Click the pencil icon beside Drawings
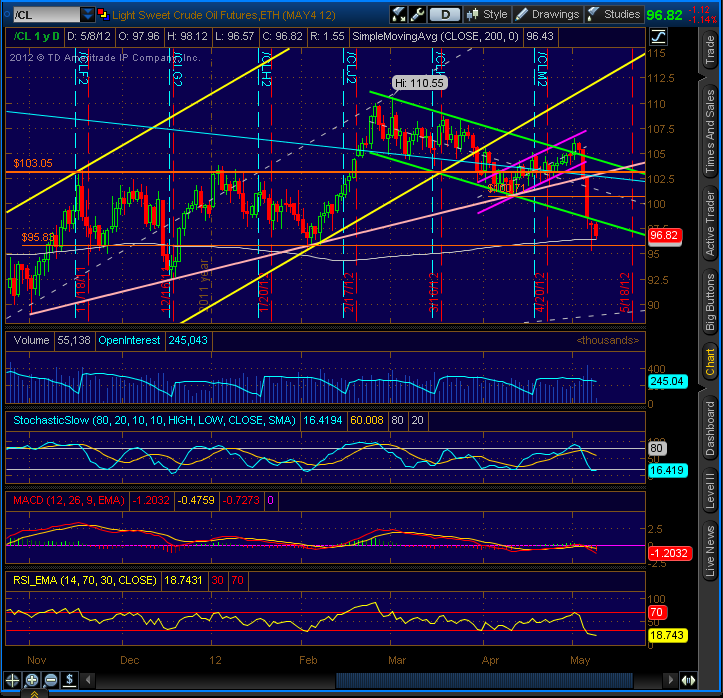 522,15
